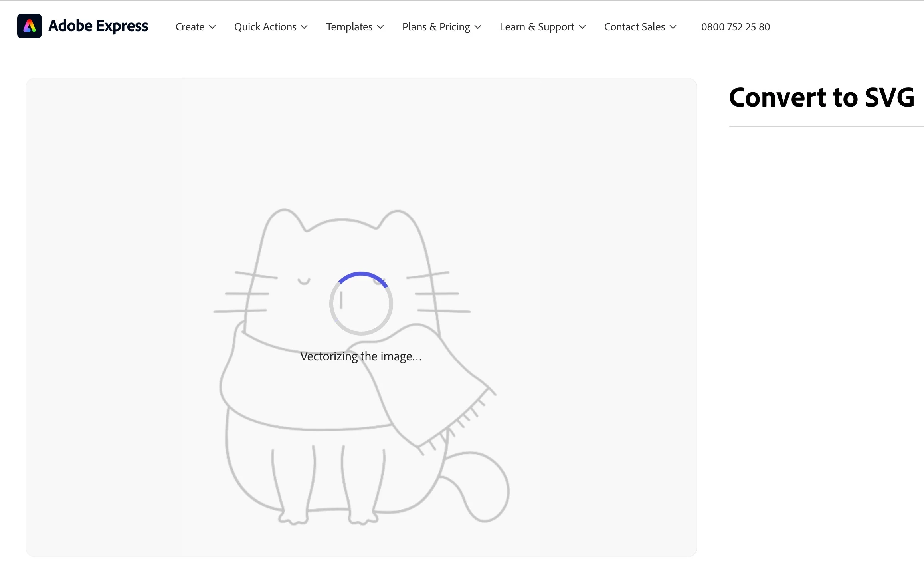Screen dimensions: 924x578
Task: Open the Create menu
Action: click(x=190, y=27)
